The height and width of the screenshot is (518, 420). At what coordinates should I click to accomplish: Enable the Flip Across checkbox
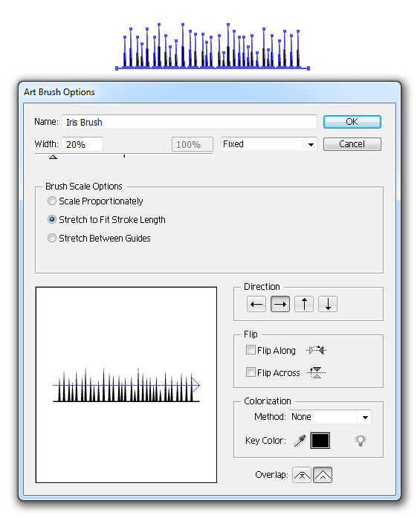(x=251, y=372)
